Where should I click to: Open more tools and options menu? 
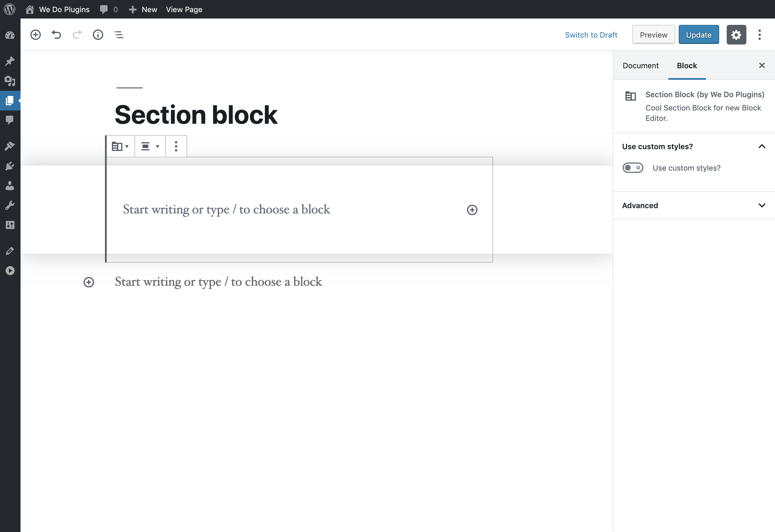[x=759, y=35]
